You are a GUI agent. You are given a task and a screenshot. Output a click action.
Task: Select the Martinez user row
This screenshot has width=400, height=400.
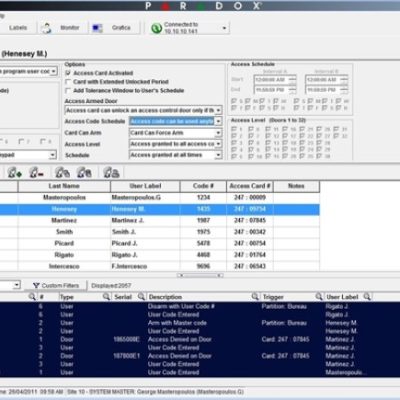160,220
